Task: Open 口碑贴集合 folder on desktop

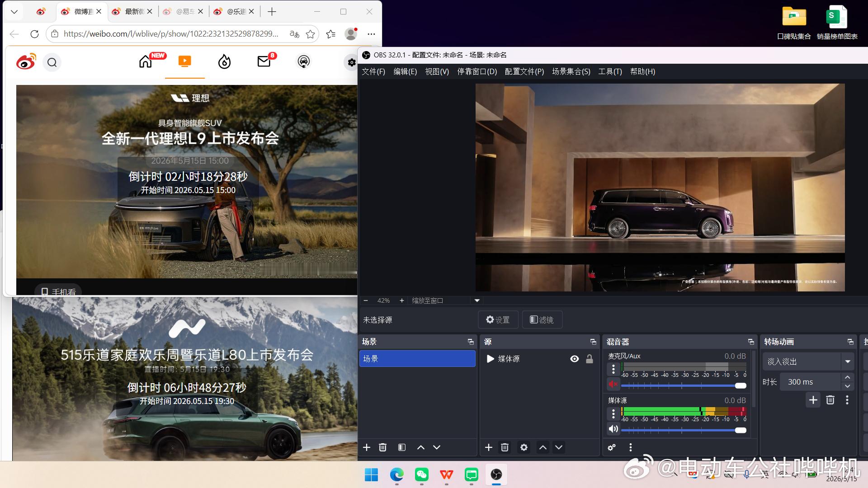Action: click(x=794, y=22)
